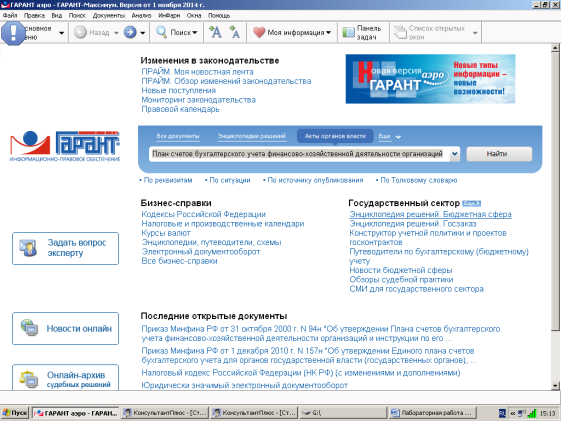Open the Back history dropdown arrow
This screenshot has height=421, width=561.
pyautogui.click(x=116, y=33)
